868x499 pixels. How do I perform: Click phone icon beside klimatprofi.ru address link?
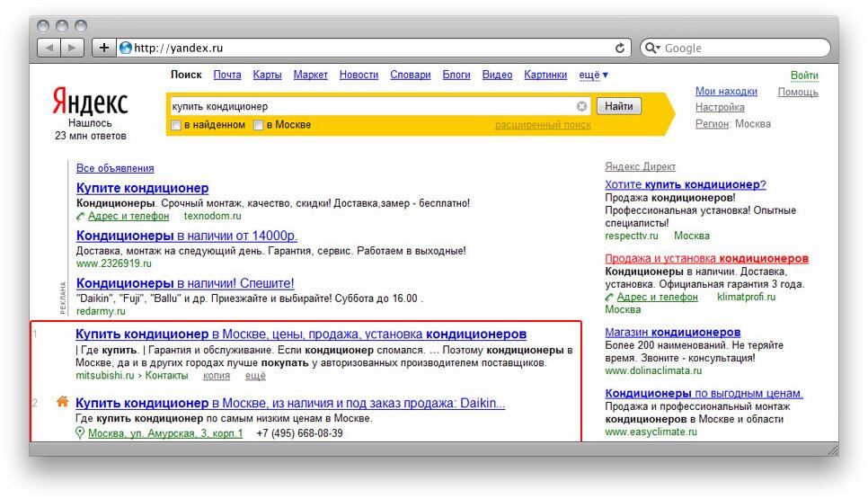(x=609, y=298)
